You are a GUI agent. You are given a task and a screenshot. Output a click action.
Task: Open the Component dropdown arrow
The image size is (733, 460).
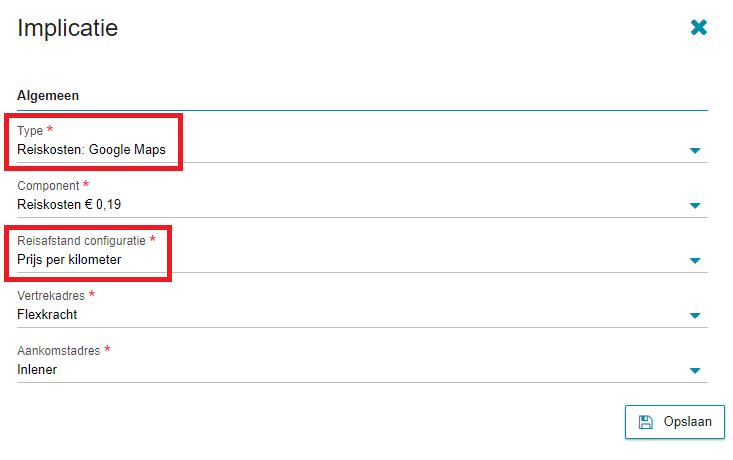(x=695, y=206)
